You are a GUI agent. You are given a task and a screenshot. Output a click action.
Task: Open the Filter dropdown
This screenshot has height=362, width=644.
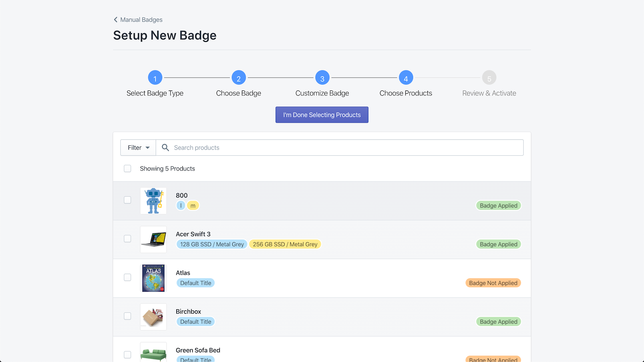[x=138, y=147]
